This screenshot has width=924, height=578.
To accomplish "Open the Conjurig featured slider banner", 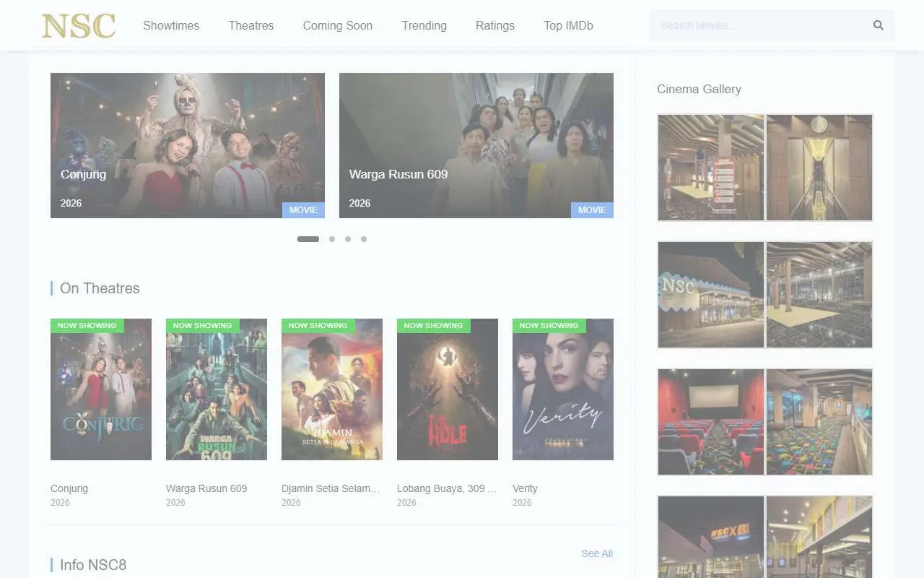I will [x=188, y=145].
